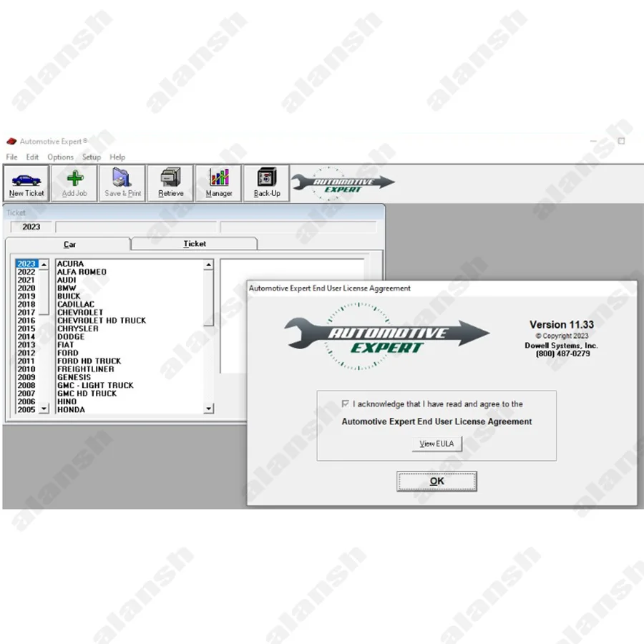Click the Back-Up safe icon

[267, 177]
